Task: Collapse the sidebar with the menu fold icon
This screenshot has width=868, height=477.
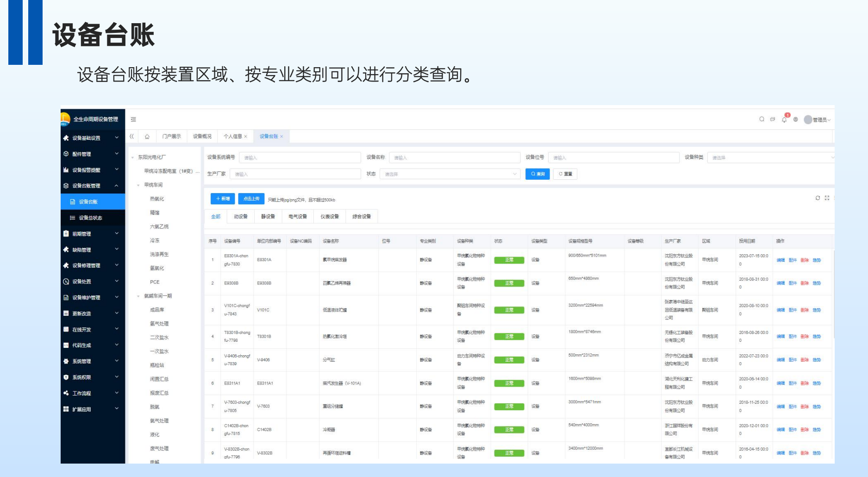Action: pos(133,119)
